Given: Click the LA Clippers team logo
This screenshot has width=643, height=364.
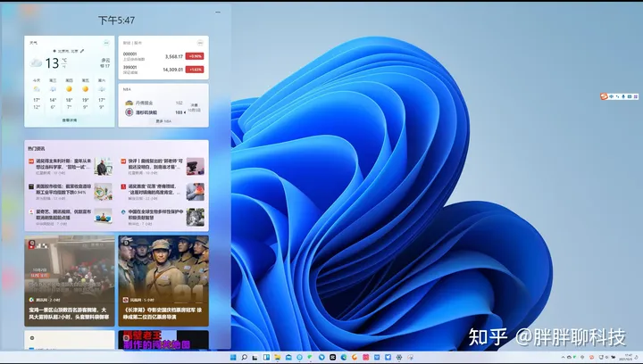Looking at the screenshot, I should pyautogui.click(x=129, y=112).
